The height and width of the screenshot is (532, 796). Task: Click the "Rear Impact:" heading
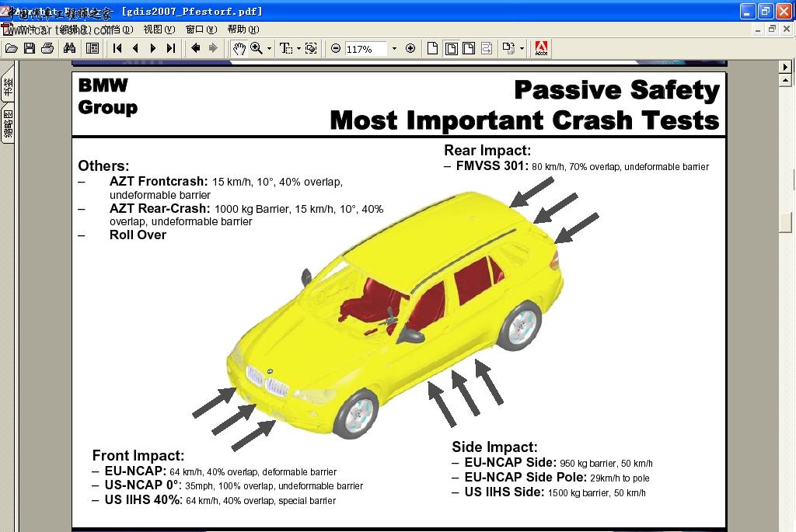pyautogui.click(x=487, y=150)
